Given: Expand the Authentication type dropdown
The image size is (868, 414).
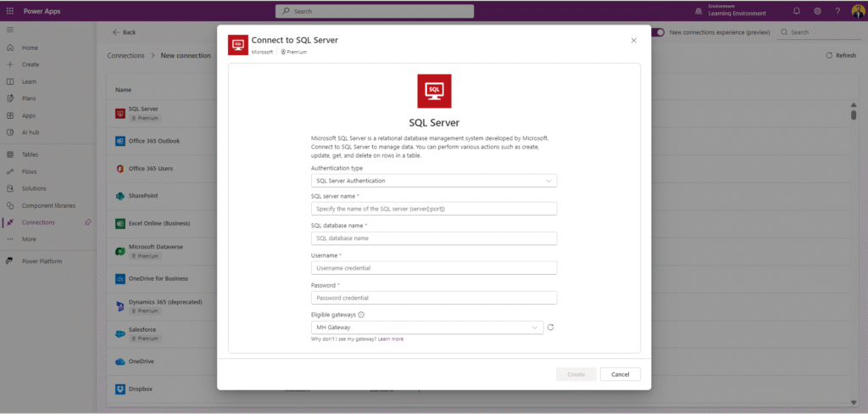Looking at the screenshot, I should click(434, 181).
